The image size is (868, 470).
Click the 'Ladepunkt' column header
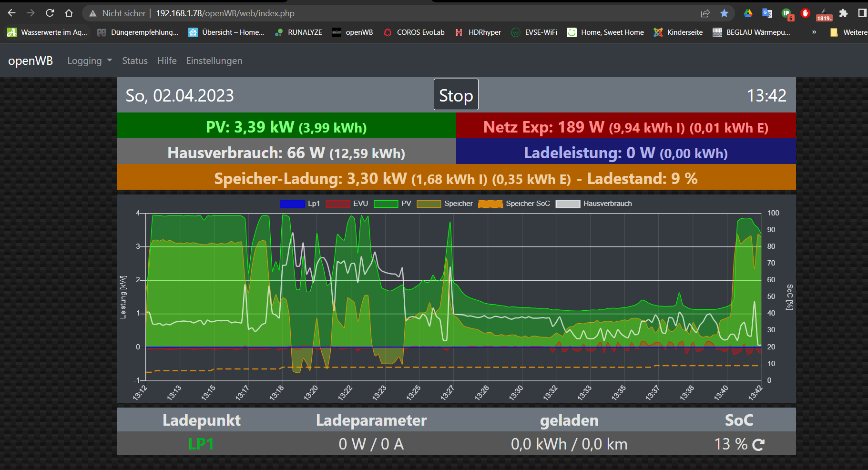pyautogui.click(x=201, y=420)
